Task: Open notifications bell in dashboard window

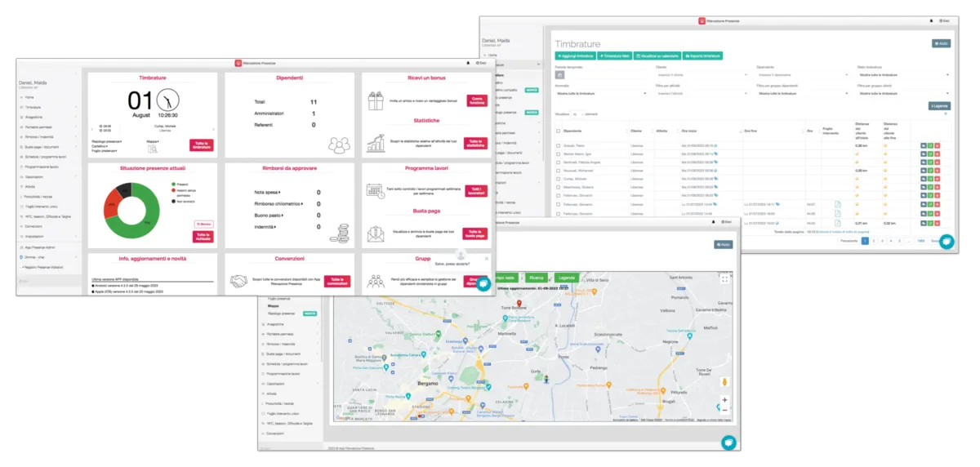Action: pos(468,63)
